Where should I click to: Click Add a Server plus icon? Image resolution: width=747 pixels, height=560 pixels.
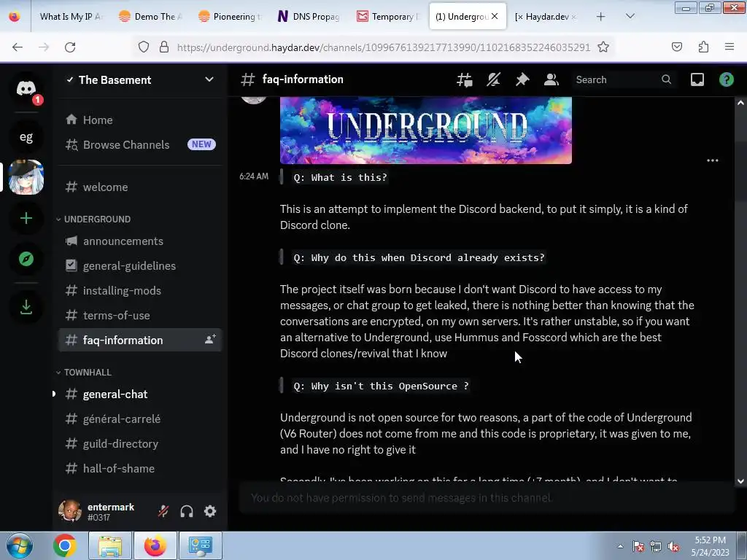[26, 218]
